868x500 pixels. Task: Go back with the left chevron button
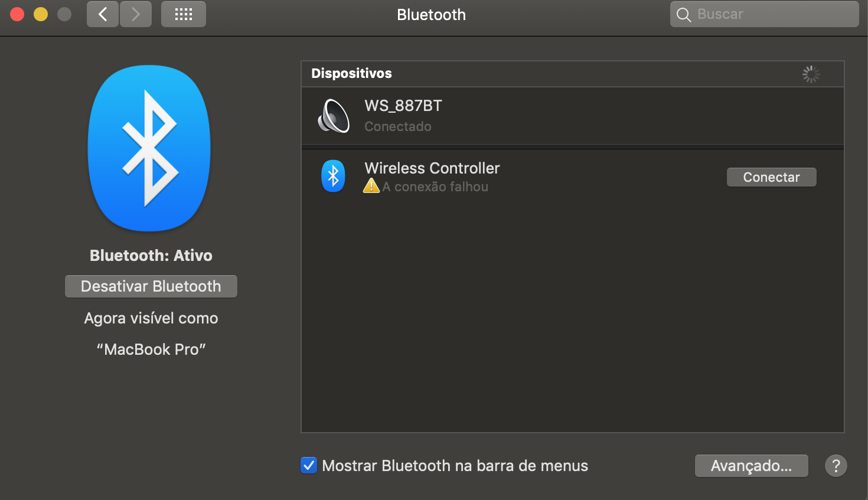(103, 14)
